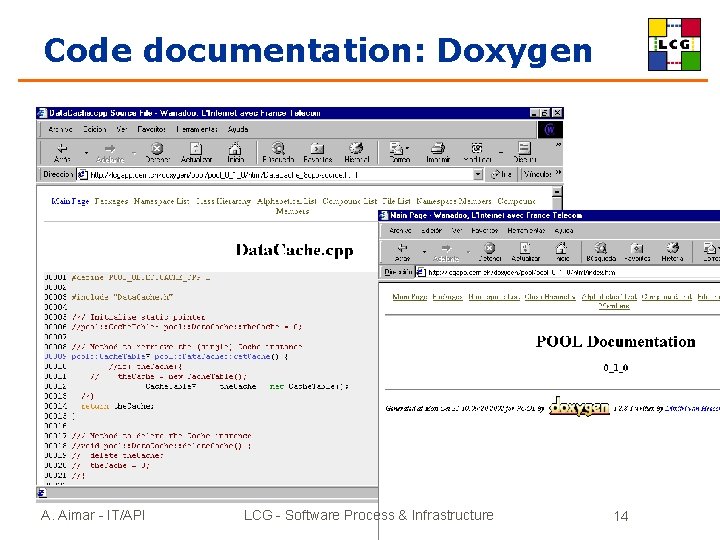Viewport: 720px width, 540px height.
Task: Open Edición menu in DataCache.cpp window
Action: click(95, 129)
